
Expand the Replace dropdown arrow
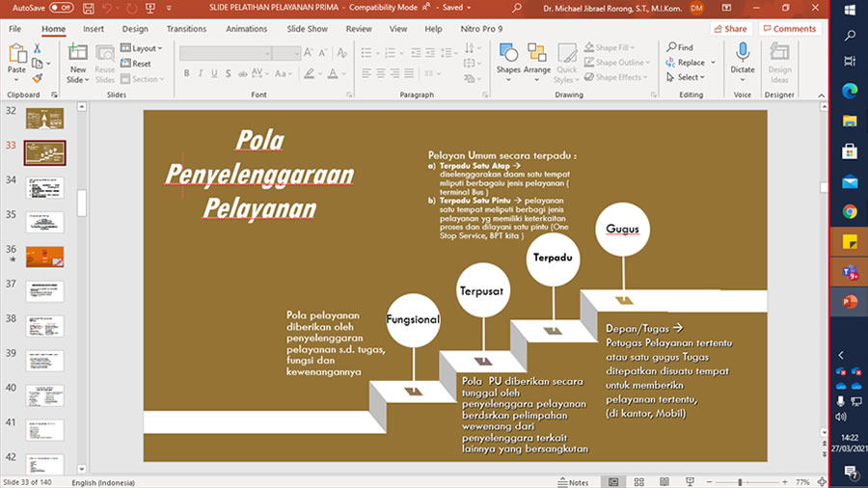712,63
